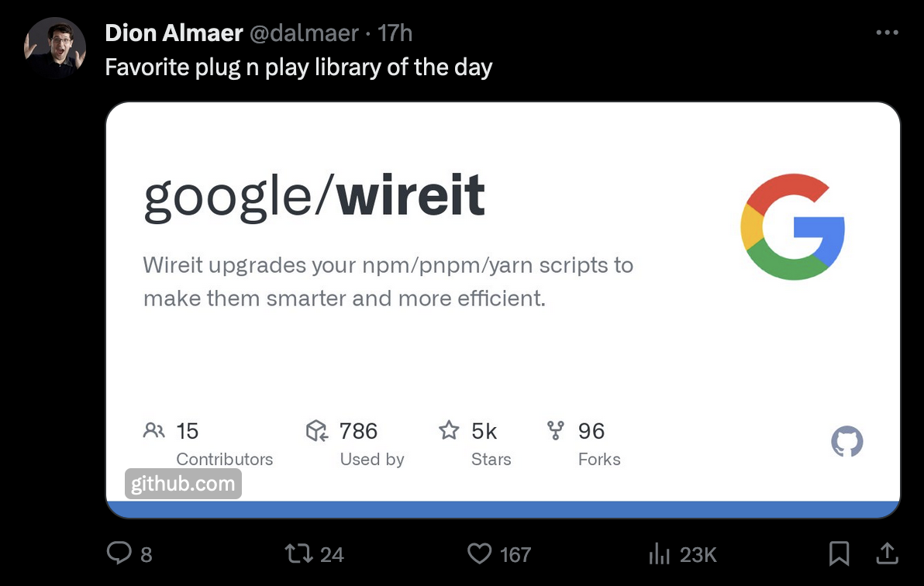Open the reply icon to comment
Screen dimensions: 924x586
[119, 553]
